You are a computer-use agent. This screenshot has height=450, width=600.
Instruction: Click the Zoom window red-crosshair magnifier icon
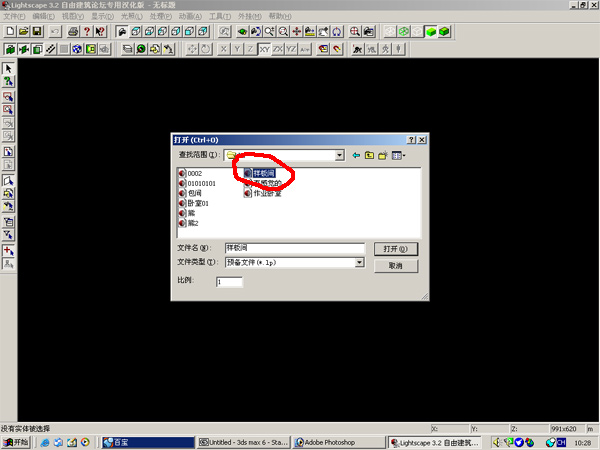point(355,31)
